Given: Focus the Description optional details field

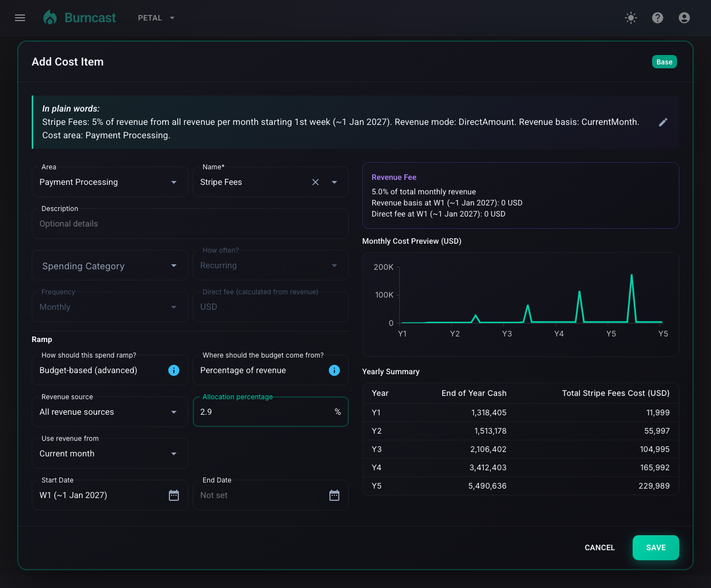Looking at the screenshot, I should [x=190, y=224].
